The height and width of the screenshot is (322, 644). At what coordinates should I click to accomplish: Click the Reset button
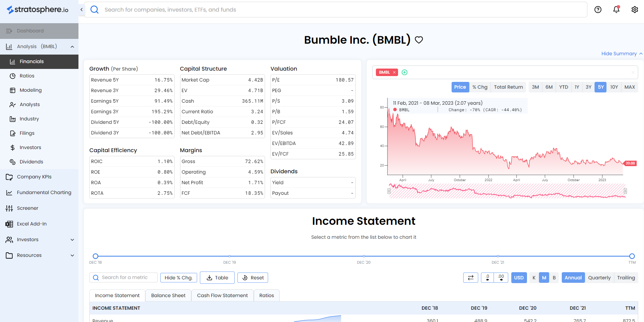tap(253, 278)
